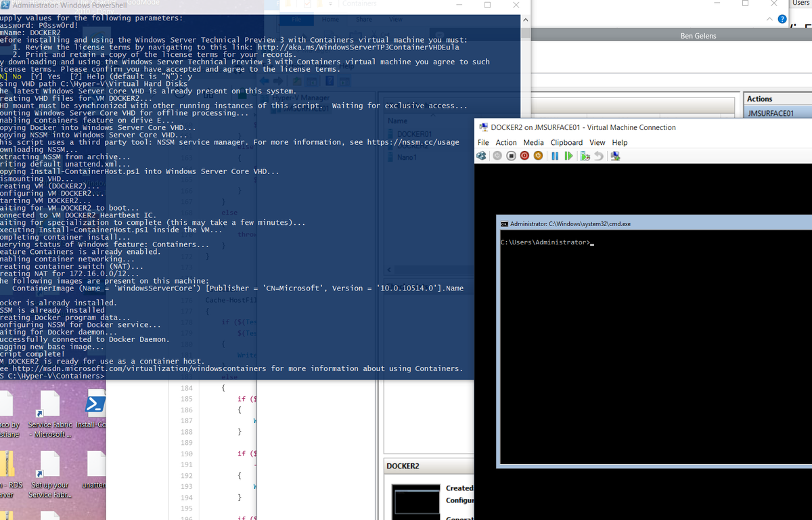812x520 pixels.
Task: Click line number 194 in the code editor
Action: [x=187, y=498]
